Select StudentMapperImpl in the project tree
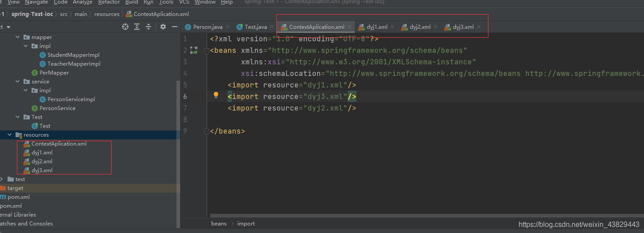Image resolution: width=644 pixels, height=233 pixels. pyautogui.click(x=73, y=55)
